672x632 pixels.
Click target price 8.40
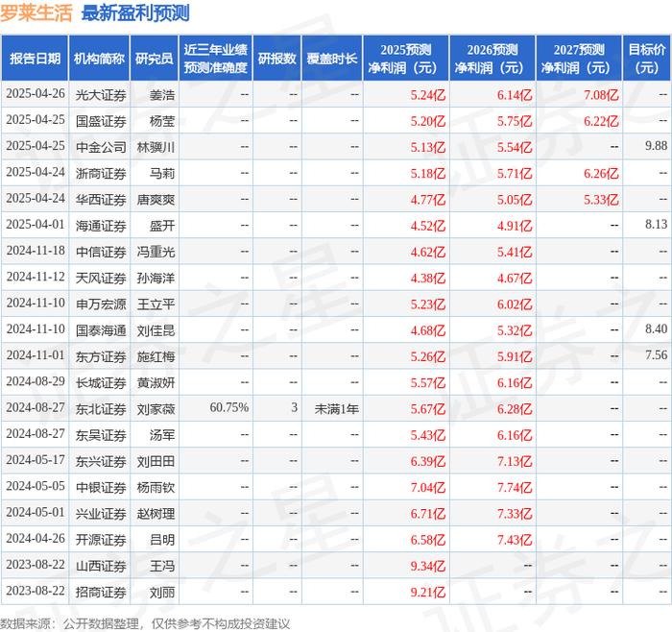click(656, 328)
